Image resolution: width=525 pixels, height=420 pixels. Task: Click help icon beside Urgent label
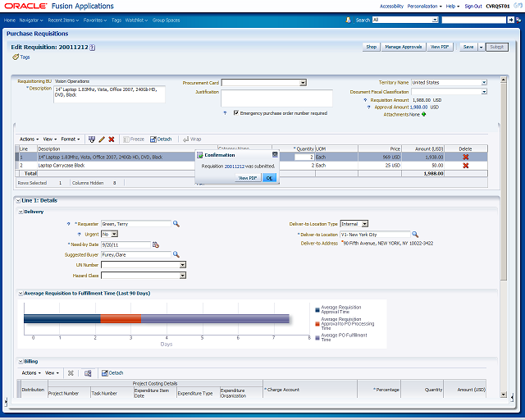point(80,235)
